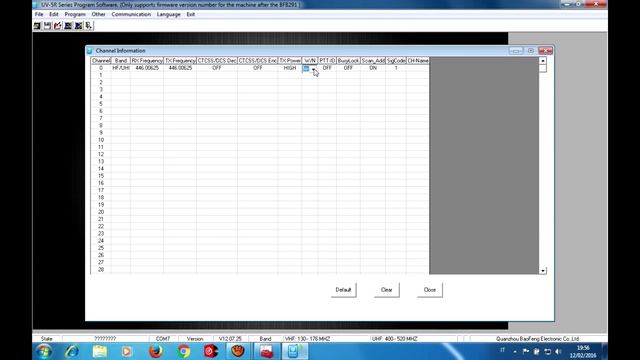Click the red and white taskbar app icon
Screen dimensions: 640x360
266,351
